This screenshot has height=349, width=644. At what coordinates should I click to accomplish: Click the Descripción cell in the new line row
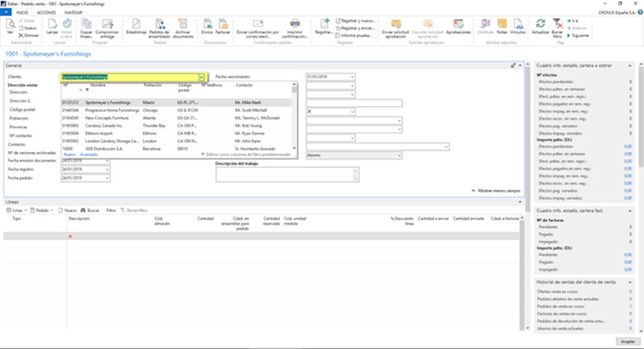109,236
